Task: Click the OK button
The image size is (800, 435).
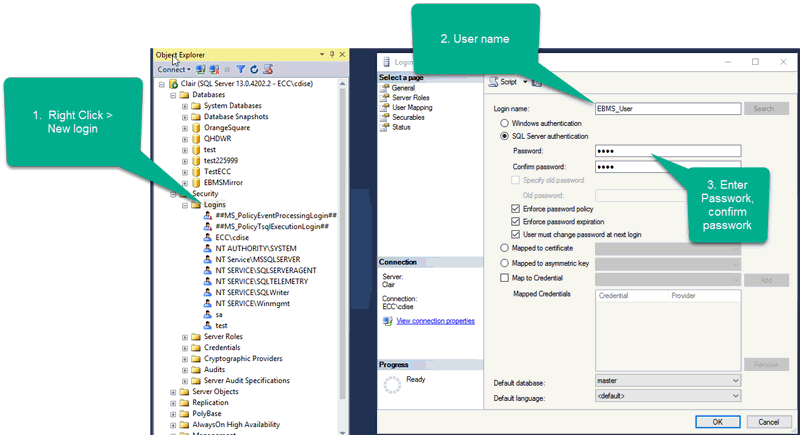Action: 717,422
